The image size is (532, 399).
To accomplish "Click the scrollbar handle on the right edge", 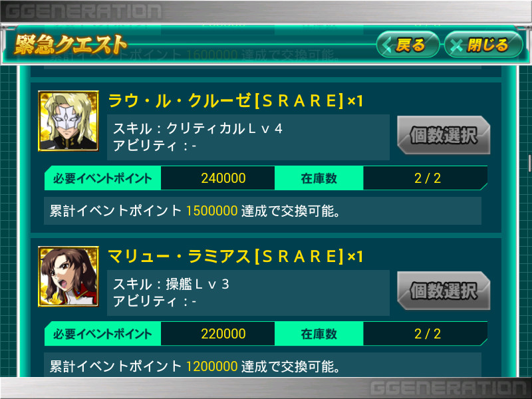I will [x=530, y=163].
